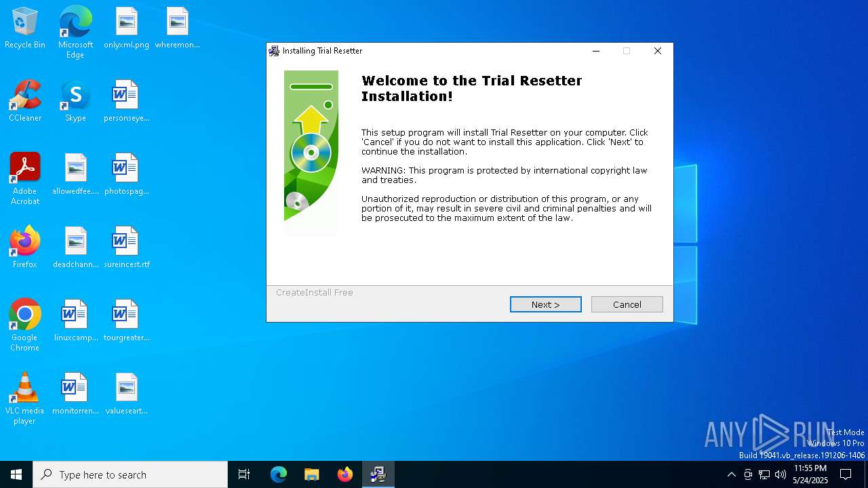Open File Explorer from the taskbar
868x488 pixels.
311,474
